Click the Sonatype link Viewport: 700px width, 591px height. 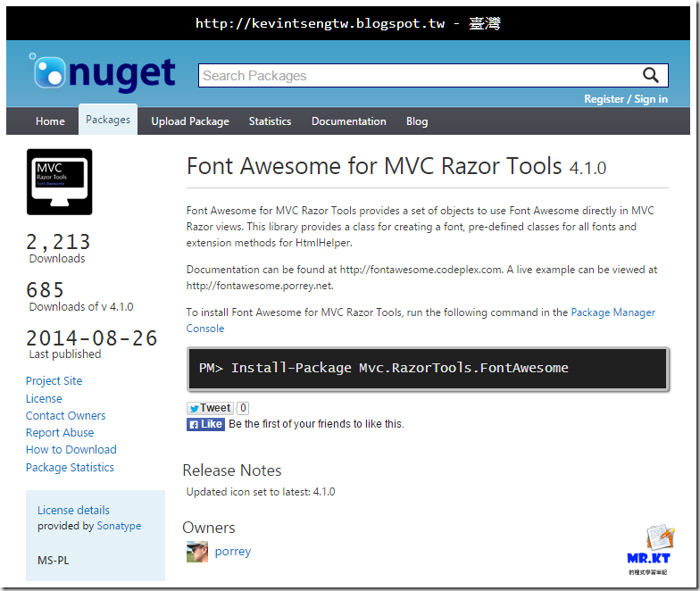(119, 526)
